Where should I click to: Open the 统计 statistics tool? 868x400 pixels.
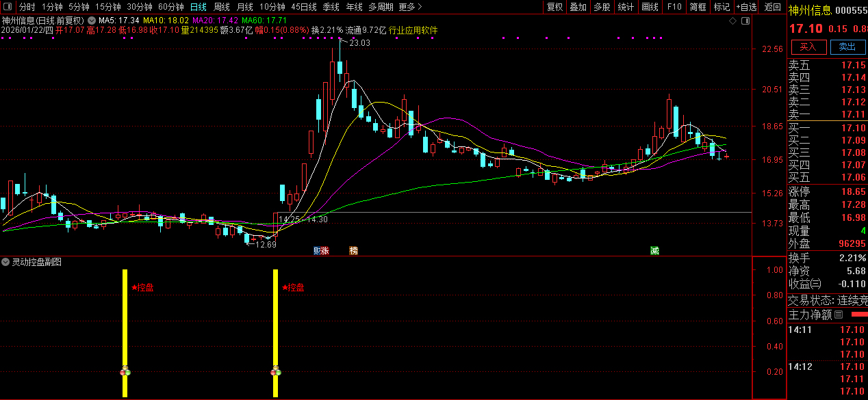[x=626, y=7]
